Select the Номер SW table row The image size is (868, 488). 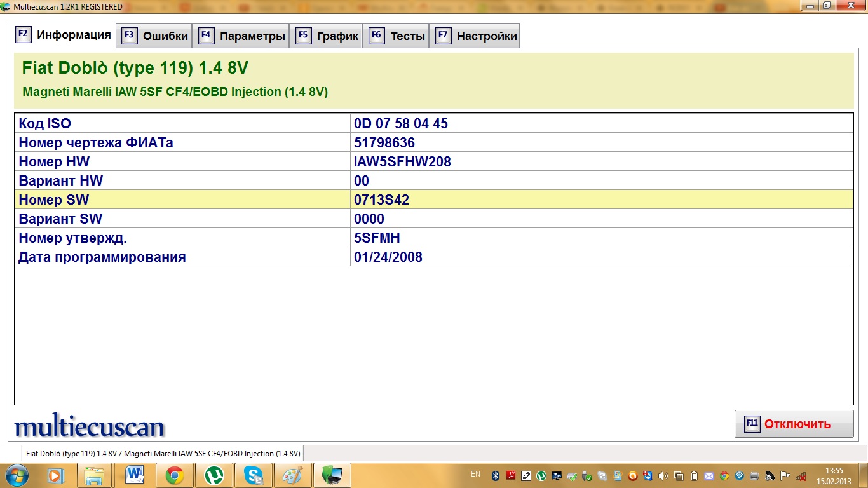point(434,200)
